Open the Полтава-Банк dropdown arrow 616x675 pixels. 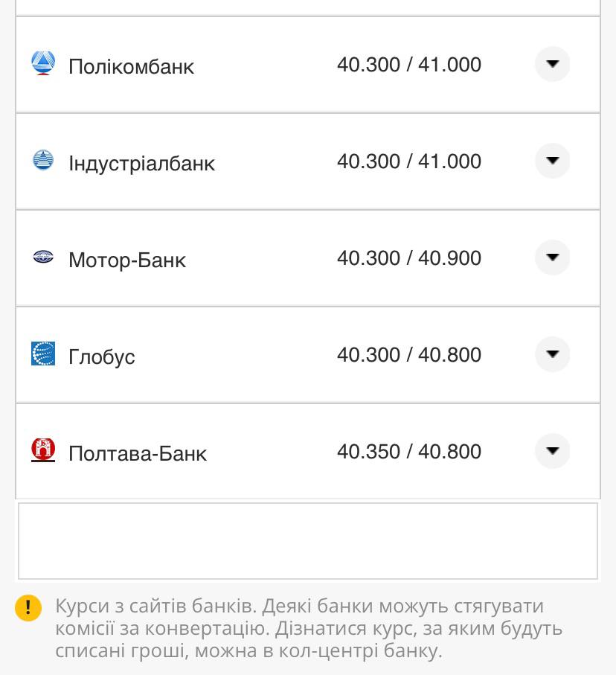(552, 451)
